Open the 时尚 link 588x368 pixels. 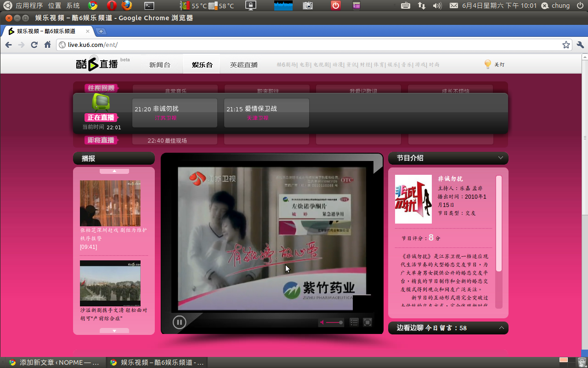(434, 65)
